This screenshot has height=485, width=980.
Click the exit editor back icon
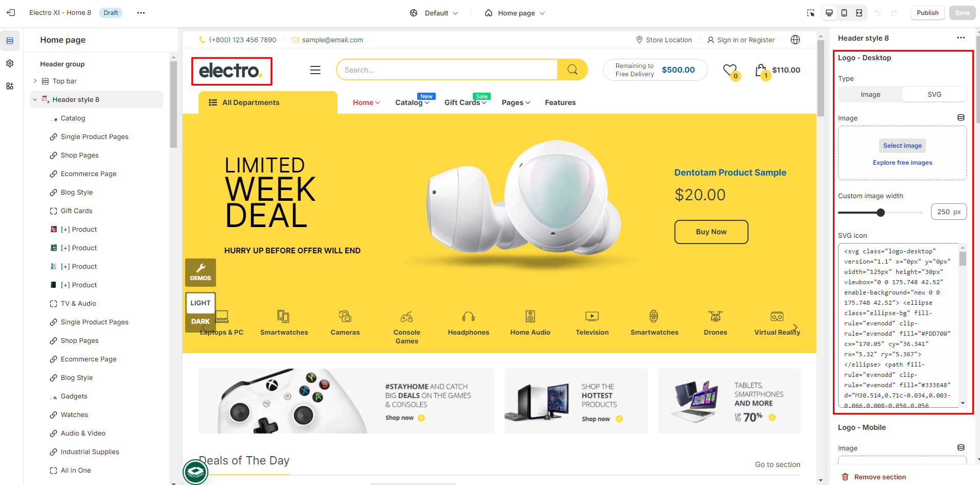[11, 13]
